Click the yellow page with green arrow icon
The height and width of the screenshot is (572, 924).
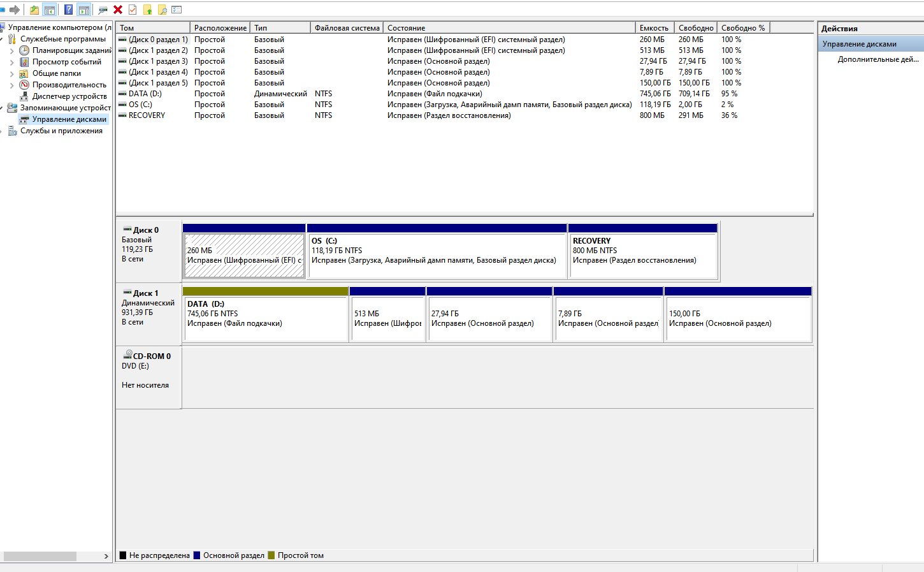tap(148, 10)
